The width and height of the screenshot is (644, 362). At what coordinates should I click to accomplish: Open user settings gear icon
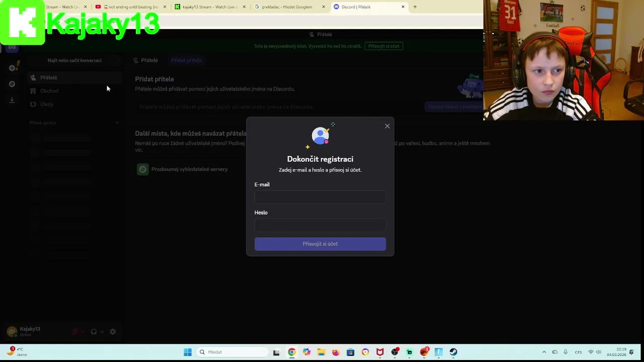point(113,332)
